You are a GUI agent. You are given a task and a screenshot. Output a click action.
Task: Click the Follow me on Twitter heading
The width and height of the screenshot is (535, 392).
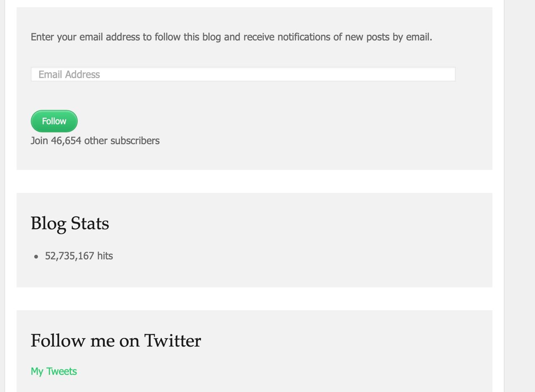pyautogui.click(x=116, y=341)
